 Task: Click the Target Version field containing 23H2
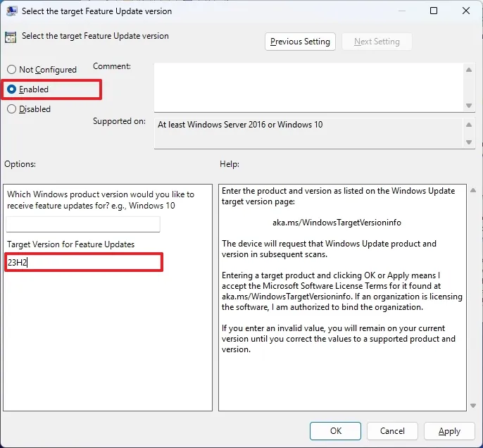(84, 263)
